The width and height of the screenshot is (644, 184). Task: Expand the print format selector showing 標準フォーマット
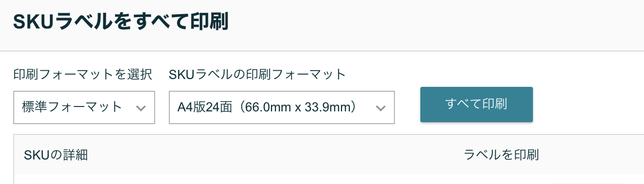(x=84, y=107)
